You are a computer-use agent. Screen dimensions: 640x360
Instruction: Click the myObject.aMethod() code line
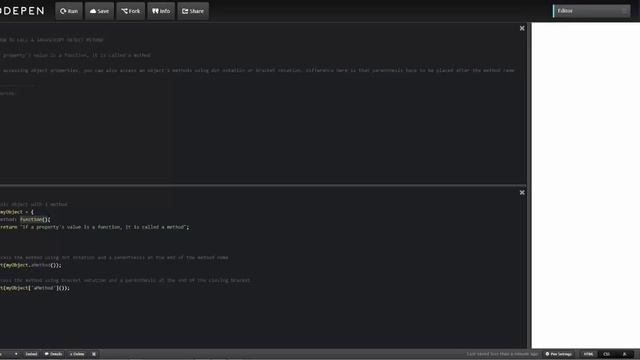pyautogui.click(x=31, y=265)
